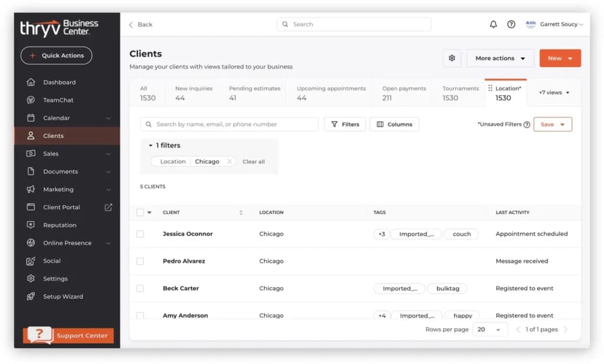Image resolution: width=604 pixels, height=364 pixels.
Task: Check the Pedro Alvarez row checkbox
Action: 140,261
